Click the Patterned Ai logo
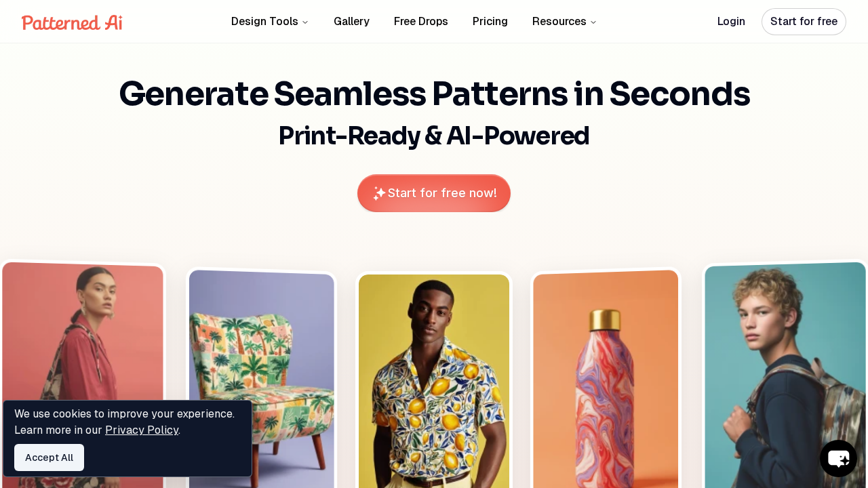This screenshot has height=488, width=868. [x=72, y=22]
